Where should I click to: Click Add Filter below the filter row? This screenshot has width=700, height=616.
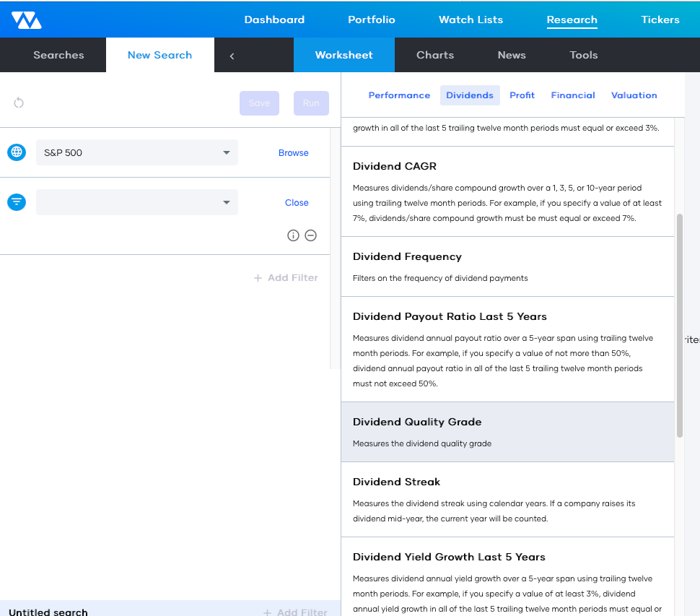coord(286,278)
